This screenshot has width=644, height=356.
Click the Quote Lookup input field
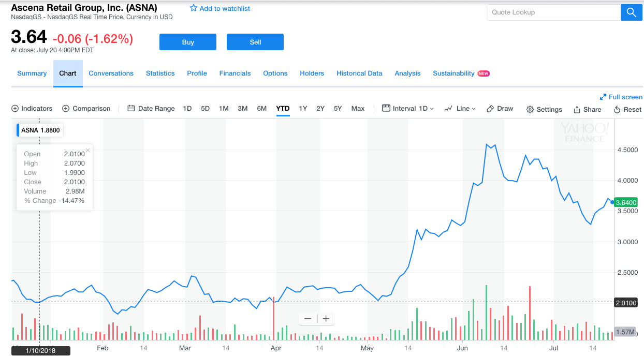coord(554,12)
